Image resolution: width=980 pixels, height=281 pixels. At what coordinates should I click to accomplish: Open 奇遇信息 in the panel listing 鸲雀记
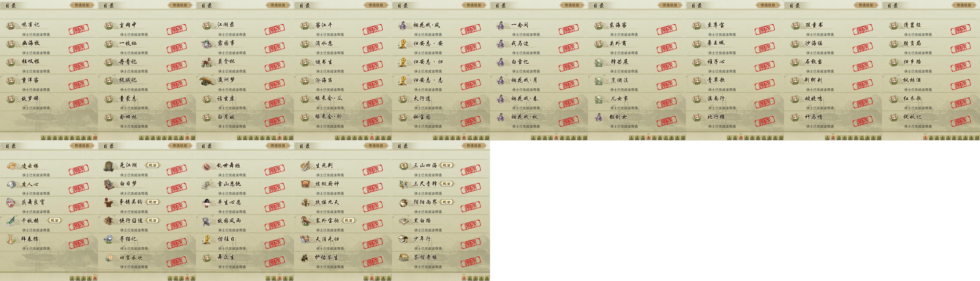[82, 5]
